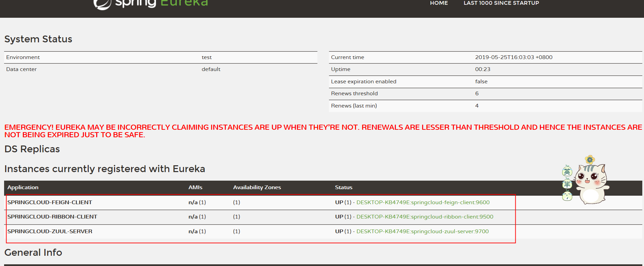Viewport: 644px width, 266px height.
Task: Click the Renews (last min) label
Action: [x=354, y=106]
